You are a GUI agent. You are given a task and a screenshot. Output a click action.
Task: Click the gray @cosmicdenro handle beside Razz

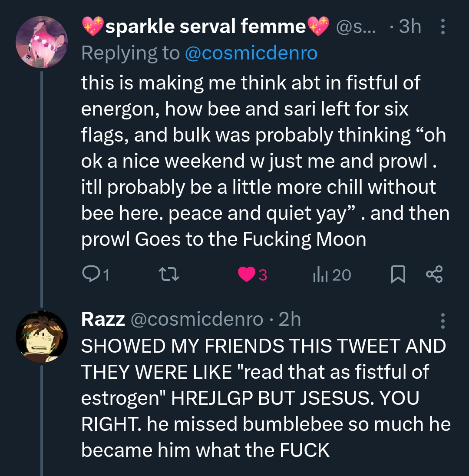[x=196, y=320]
